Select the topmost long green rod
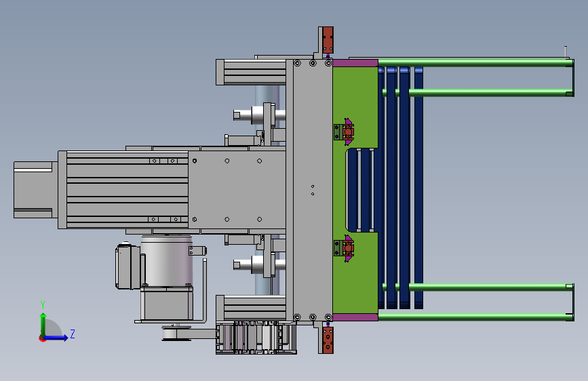 point(475,62)
